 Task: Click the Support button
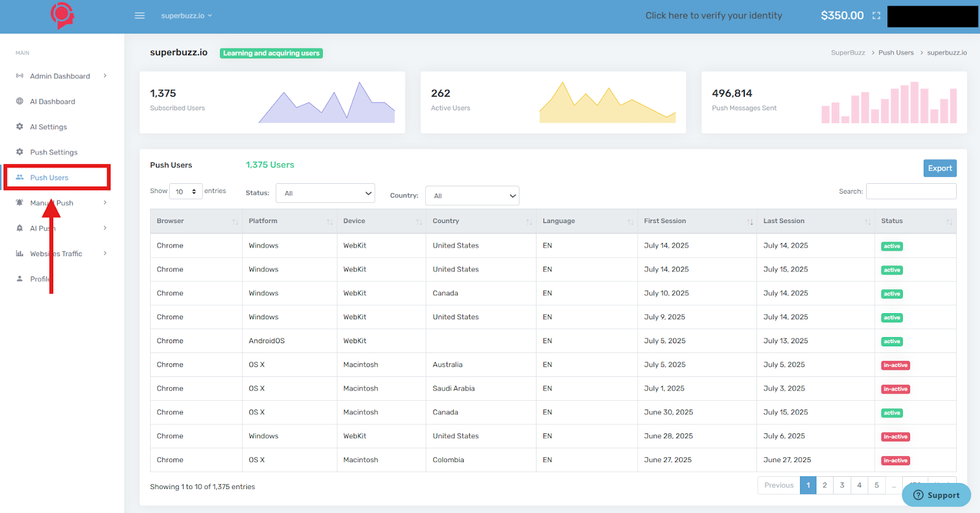pyautogui.click(x=936, y=495)
